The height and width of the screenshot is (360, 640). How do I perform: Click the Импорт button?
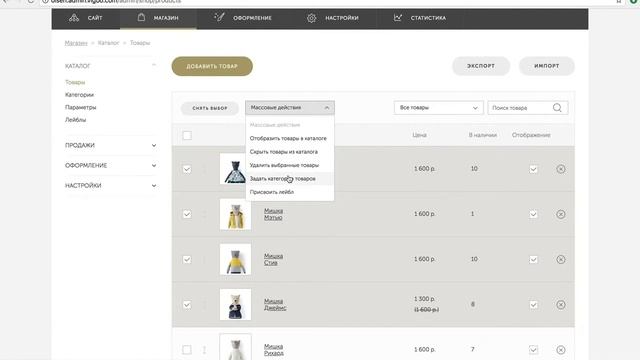coord(547,66)
